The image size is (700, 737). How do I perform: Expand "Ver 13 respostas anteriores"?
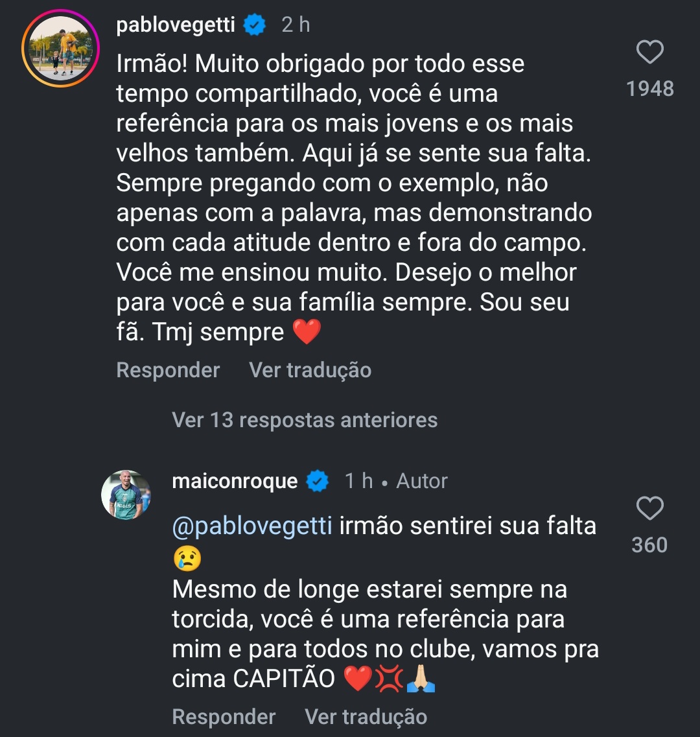(305, 420)
